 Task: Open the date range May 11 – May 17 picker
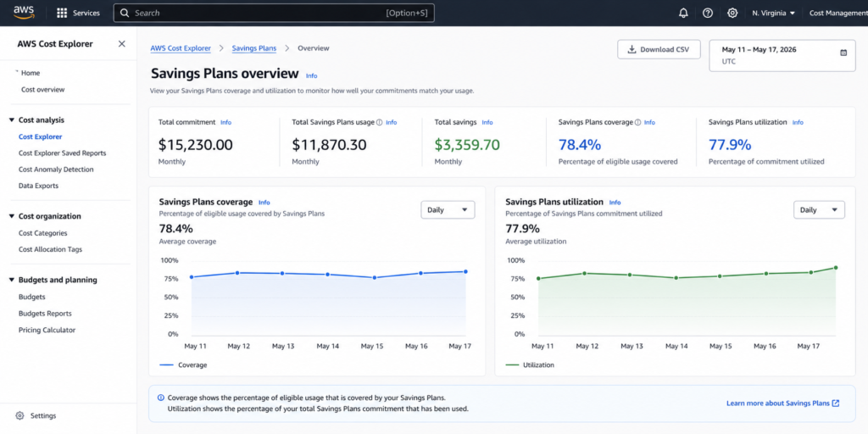[x=782, y=55]
